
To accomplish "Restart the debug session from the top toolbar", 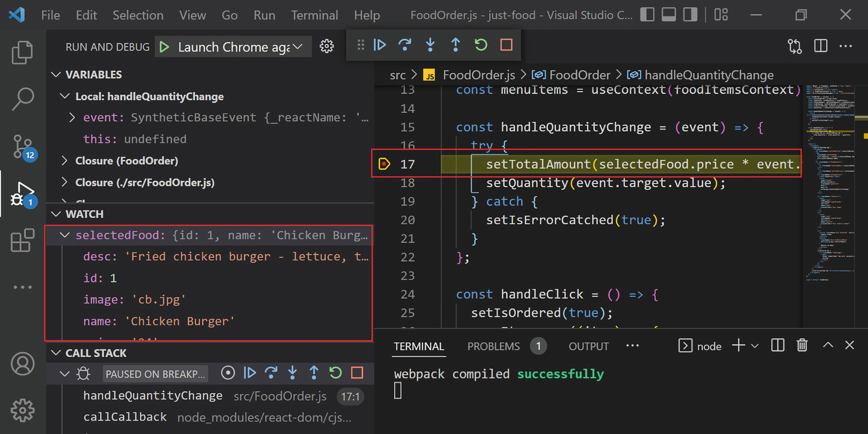I will [x=481, y=45].
